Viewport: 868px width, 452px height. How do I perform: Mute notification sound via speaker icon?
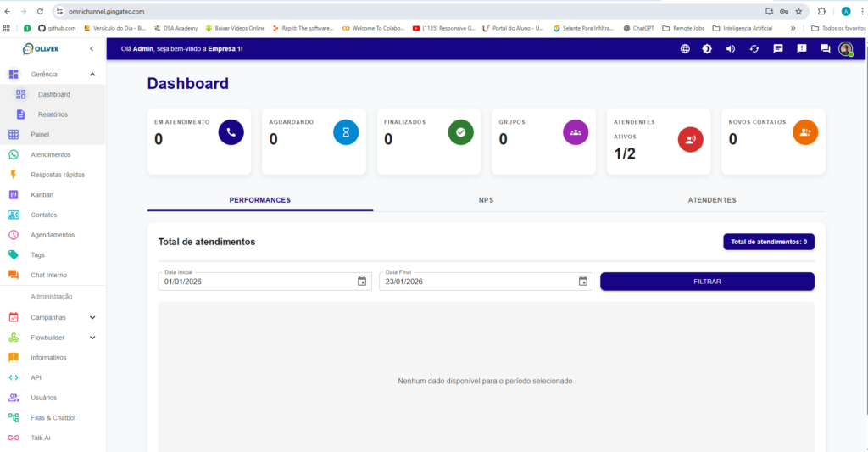pos(731,49)
